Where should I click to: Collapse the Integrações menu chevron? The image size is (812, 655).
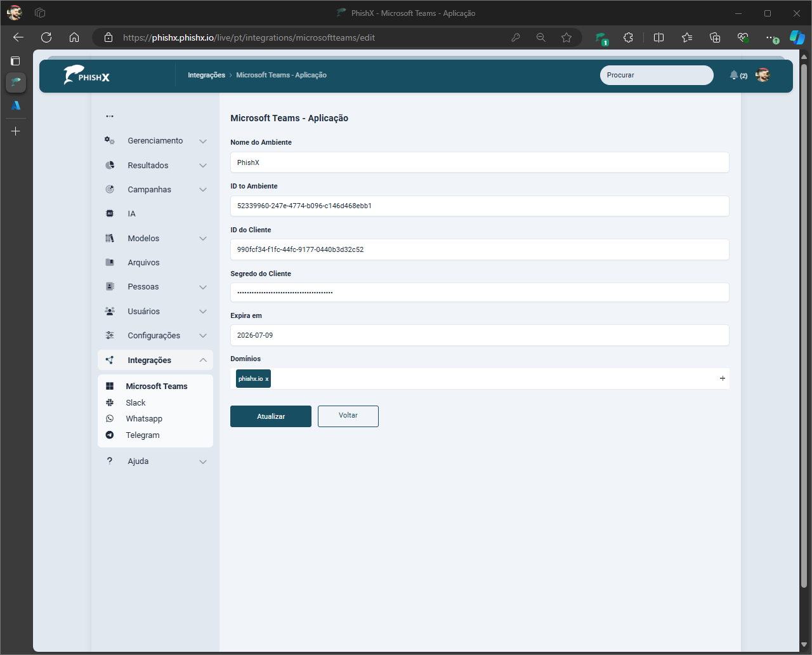click(x=203, y=360)
